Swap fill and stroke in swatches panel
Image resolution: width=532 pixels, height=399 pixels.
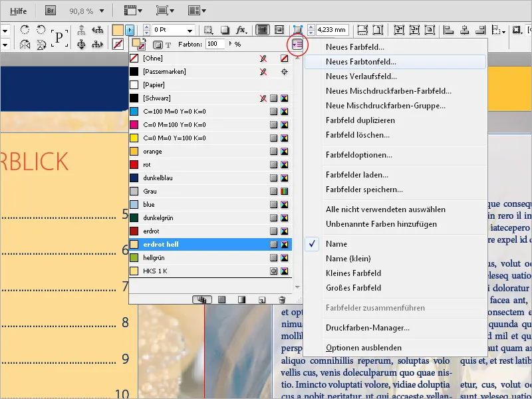click(x=144, y=41)
